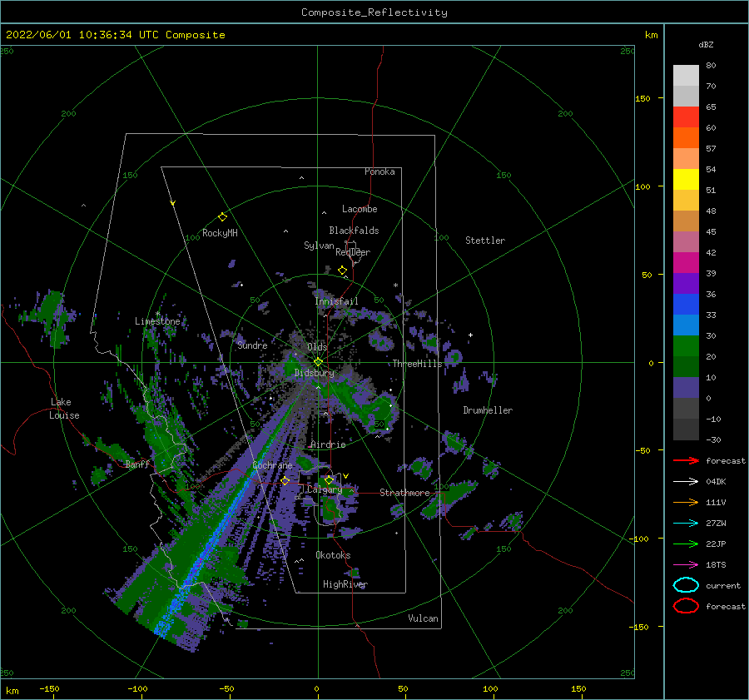
Task: Click the Stettler city label
Action: 485,241
